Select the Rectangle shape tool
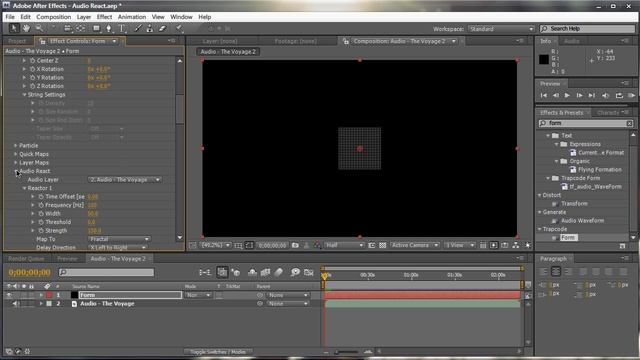This screenshot has height=360, width=640. tap(96, 28)
